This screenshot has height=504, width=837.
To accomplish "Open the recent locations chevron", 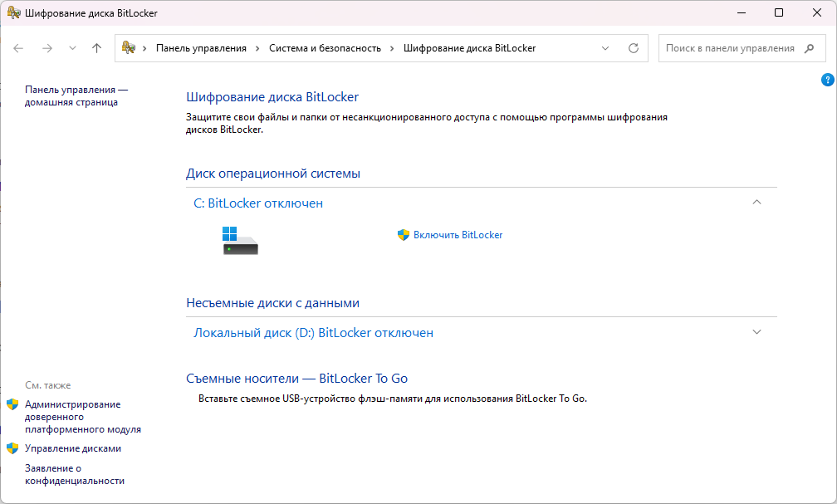I will (72, 48).
